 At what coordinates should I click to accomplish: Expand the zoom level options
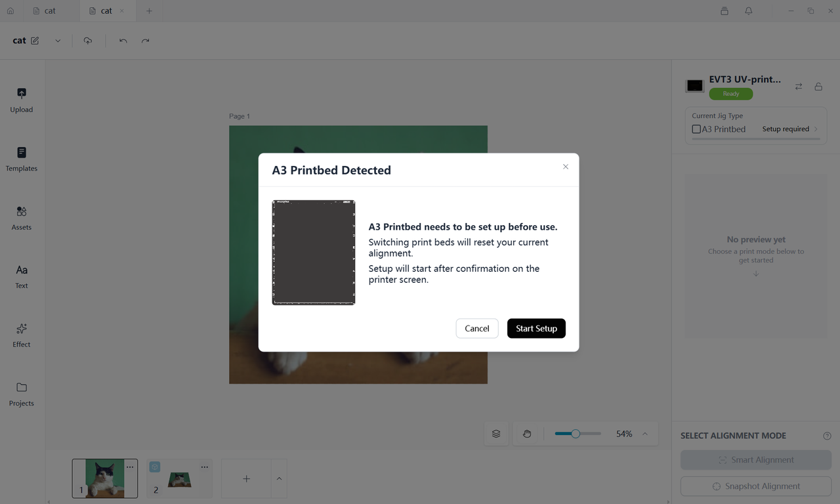tap(645, 434)
